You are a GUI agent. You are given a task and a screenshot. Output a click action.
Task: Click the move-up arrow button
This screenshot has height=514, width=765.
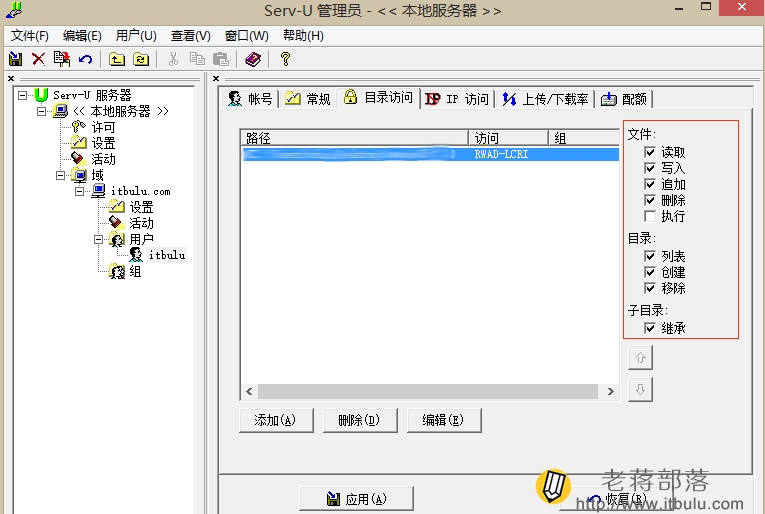pyautogui.click(x=640, y=358)
